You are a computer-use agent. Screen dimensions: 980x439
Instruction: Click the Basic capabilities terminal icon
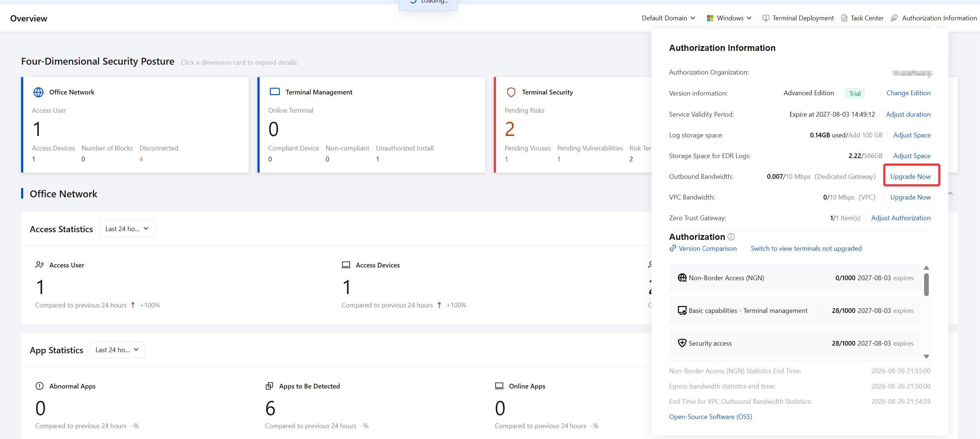pyautogui.click(x=682, y=310)
